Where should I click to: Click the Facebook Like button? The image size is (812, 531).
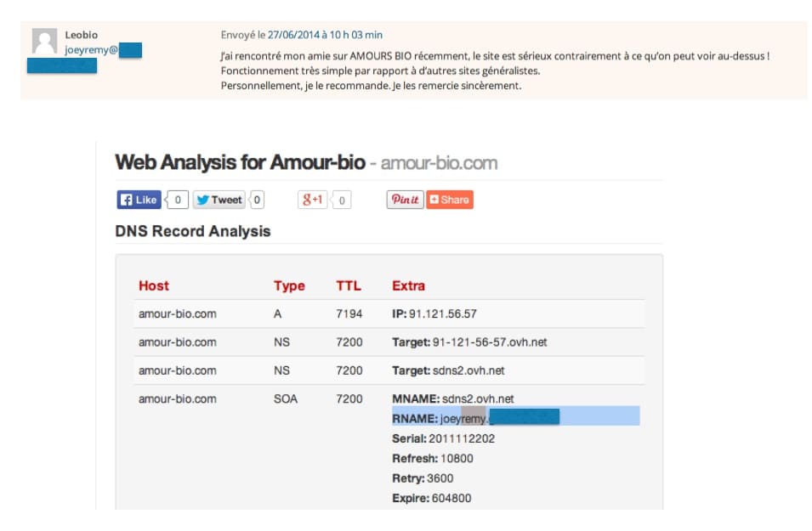pyautogui.click(x=139, y=200)
